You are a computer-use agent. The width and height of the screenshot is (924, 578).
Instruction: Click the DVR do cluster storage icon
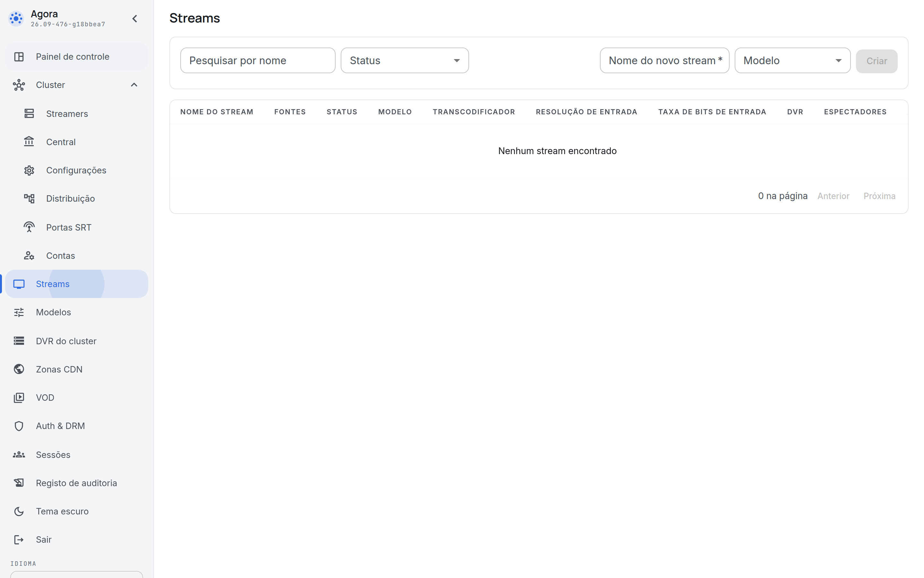tap(19, 341)
